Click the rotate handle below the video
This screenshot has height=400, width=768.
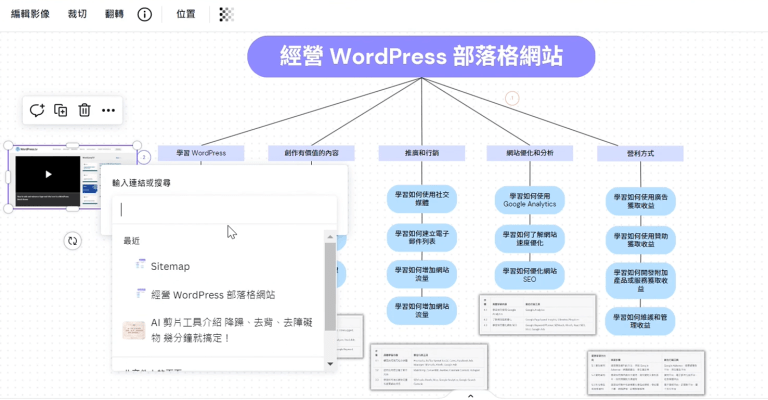[x=72, y=240]
